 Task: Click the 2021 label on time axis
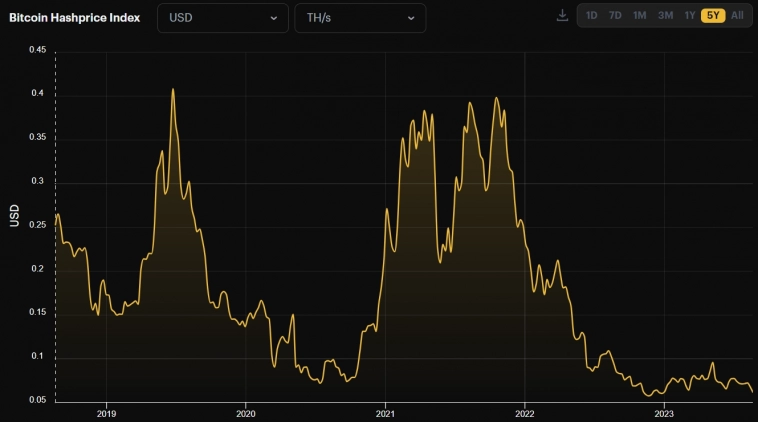coord(385,412)
